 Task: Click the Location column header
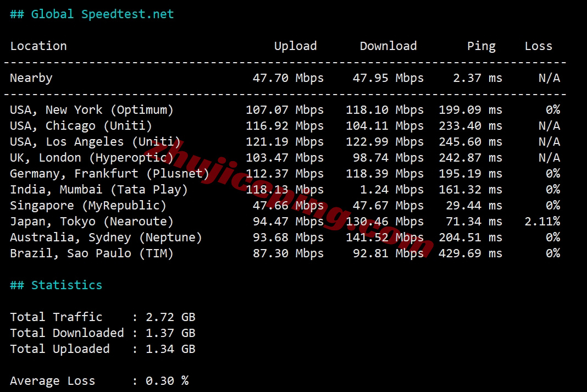pos(38,46)
